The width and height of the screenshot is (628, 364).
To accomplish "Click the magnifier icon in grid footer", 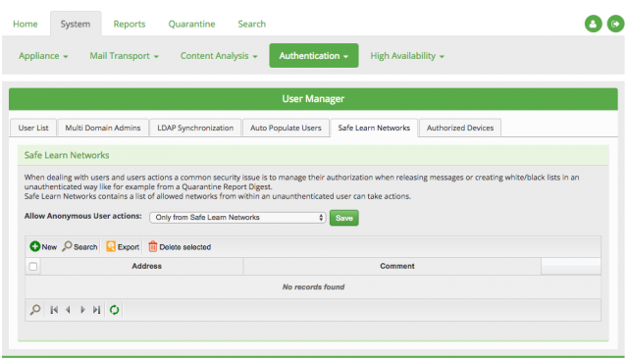I will 35,309.
